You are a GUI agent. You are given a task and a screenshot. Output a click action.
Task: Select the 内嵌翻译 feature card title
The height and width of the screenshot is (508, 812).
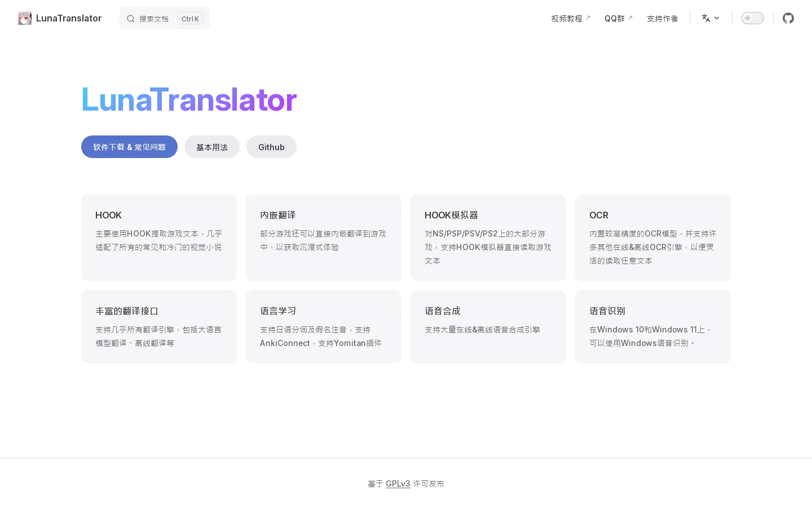[278, 215]
